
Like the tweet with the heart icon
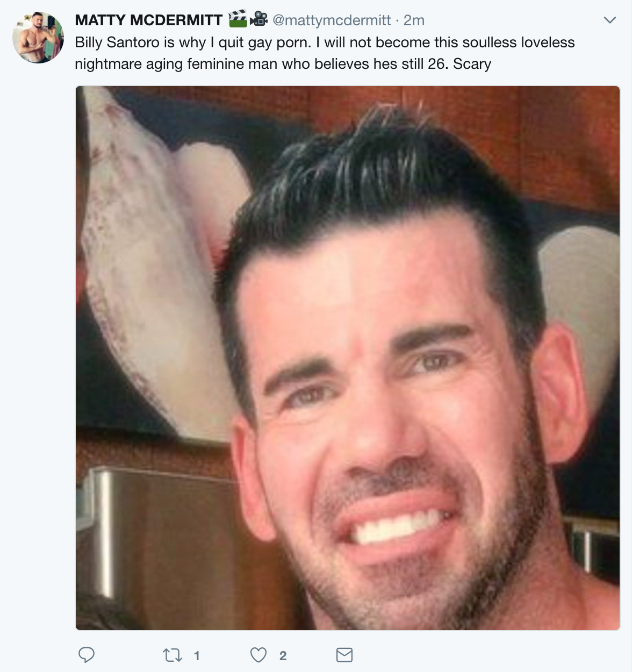[x=258, y=655]
